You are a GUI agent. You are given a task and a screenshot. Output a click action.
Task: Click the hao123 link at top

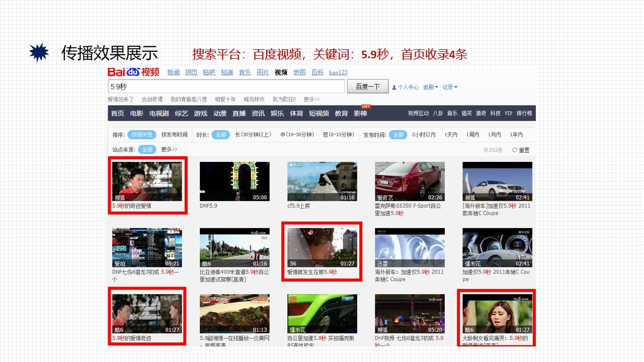click(x=338, y=72)
